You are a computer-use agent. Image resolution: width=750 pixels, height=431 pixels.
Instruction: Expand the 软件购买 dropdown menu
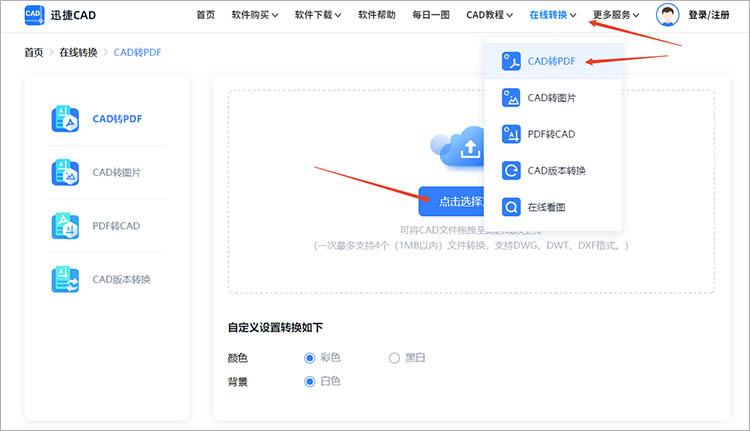pyautogui.click(x=255, y=15)
